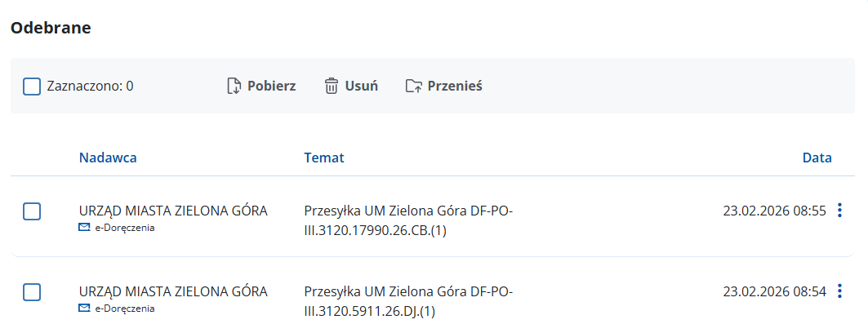Sort messages by Nadawca column
This screenshot has height=333, width=868.
[108, 158]
